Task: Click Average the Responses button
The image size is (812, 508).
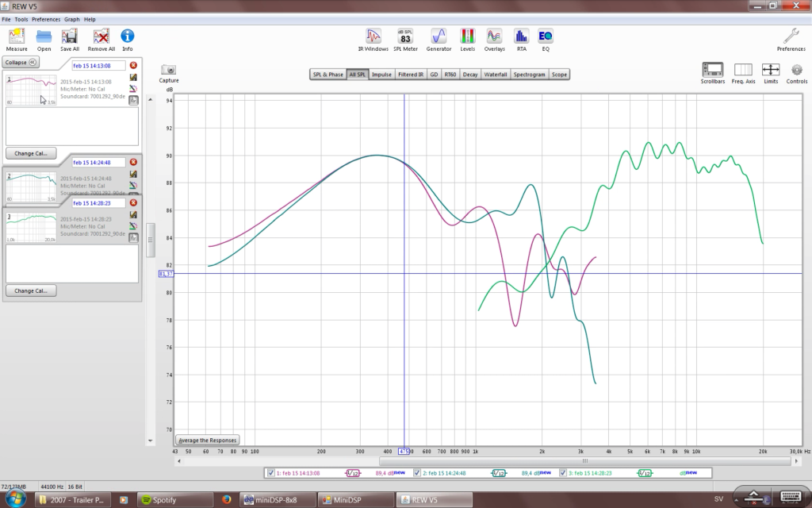Action: coord(207,440)
